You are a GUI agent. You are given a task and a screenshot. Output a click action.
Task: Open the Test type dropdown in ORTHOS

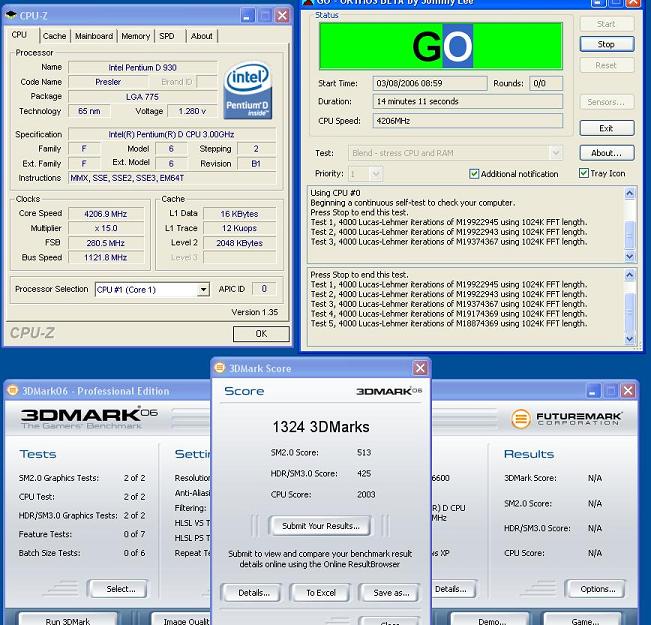point(556,153)
